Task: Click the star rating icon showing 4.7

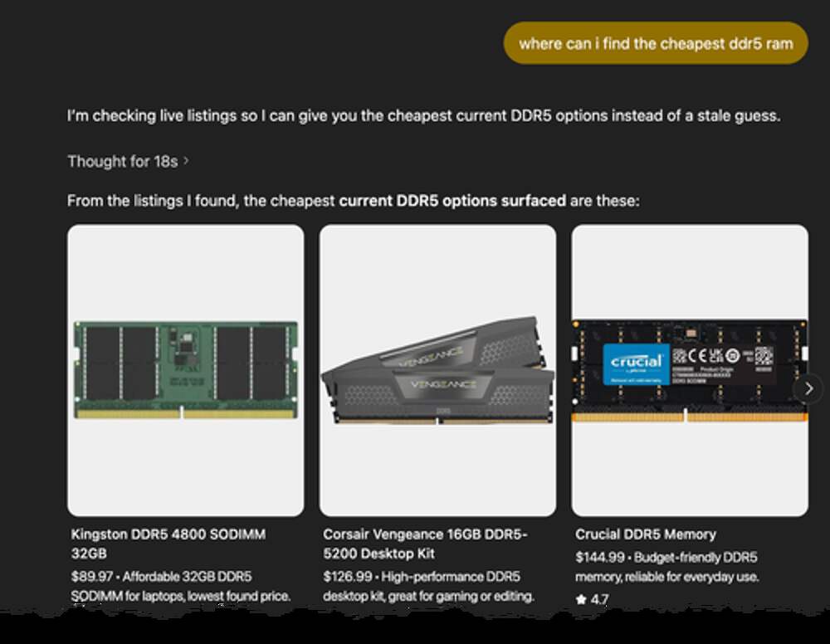Action: (581, 599)
